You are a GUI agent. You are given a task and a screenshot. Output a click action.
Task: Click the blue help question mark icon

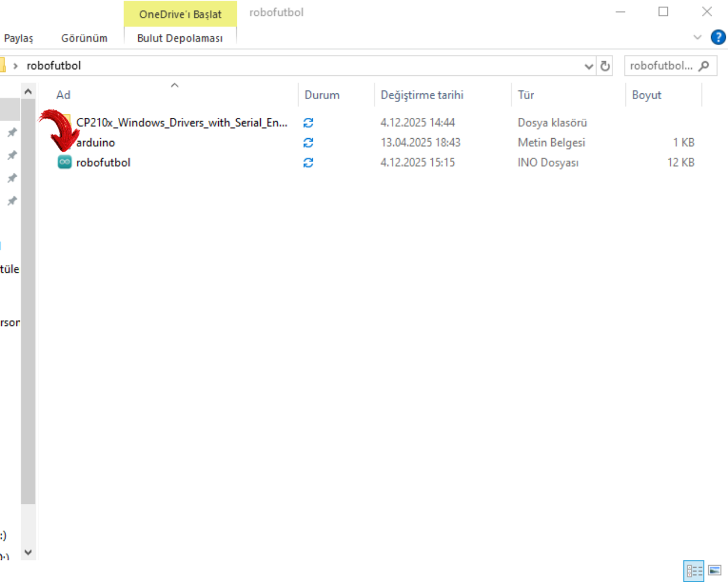[x=718, y=37]
